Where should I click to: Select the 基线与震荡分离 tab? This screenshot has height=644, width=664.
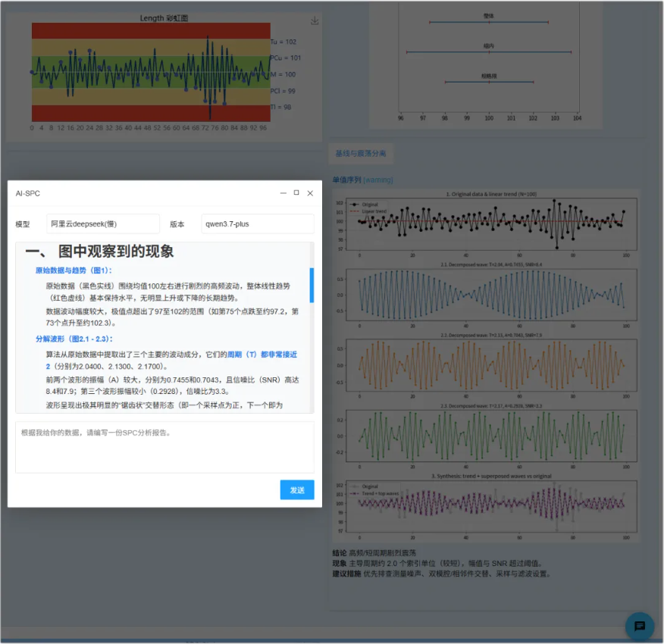click(x=361, y=153)
